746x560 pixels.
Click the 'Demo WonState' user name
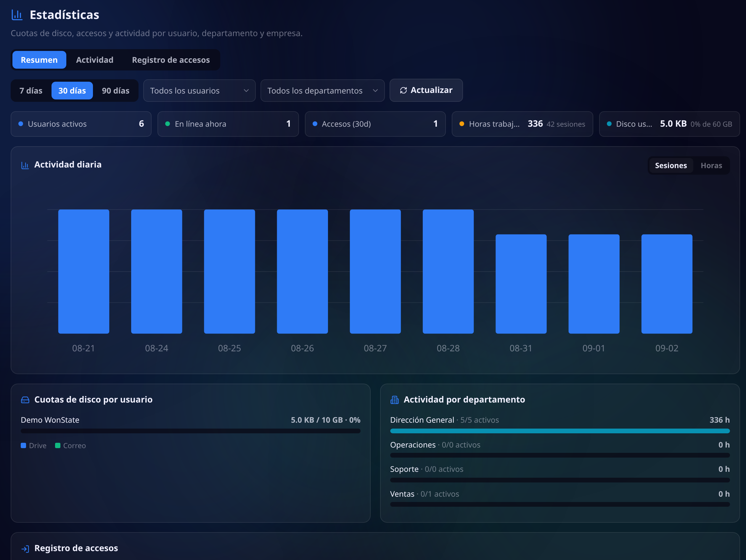click(x=50, y=420)
